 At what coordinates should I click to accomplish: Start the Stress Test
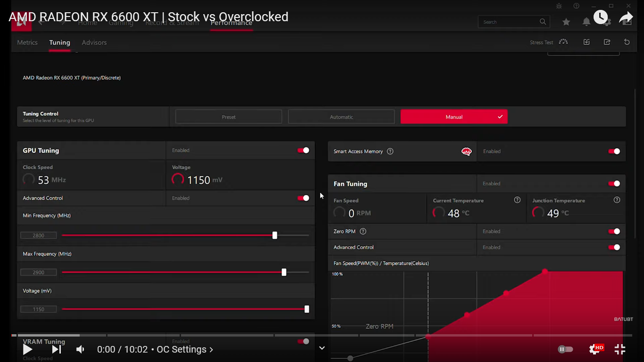pyautogui.click(x=549, y=42)
